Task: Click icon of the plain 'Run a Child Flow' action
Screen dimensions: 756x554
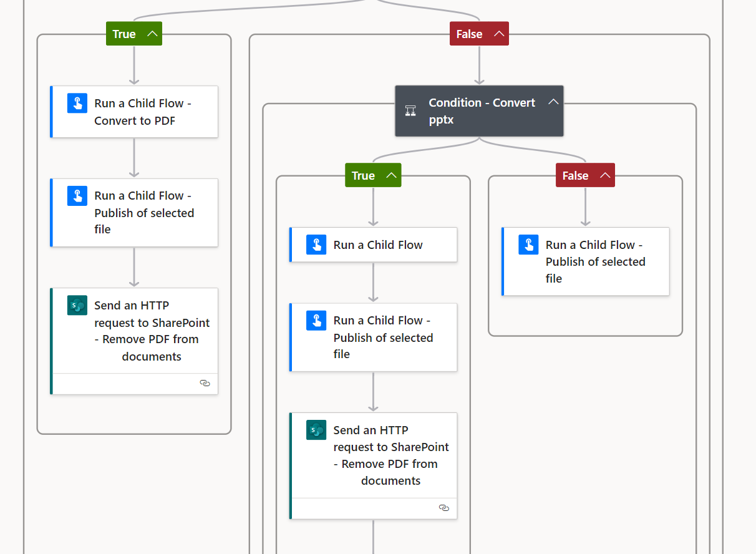Action: click(316, 245)
